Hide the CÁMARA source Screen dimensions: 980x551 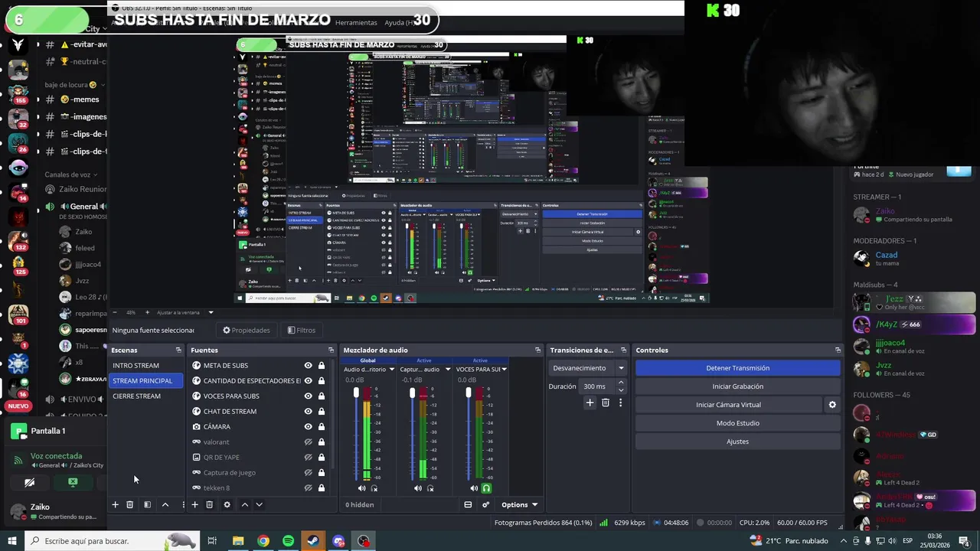[308, 427]
